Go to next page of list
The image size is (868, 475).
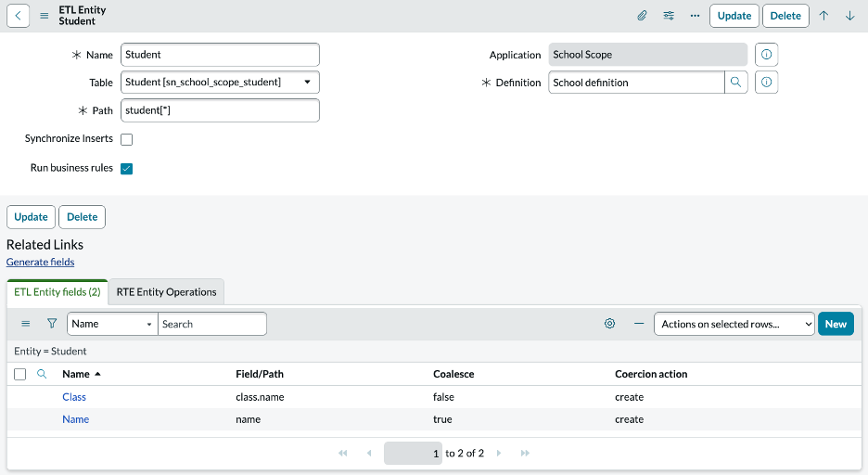[499, 453]
